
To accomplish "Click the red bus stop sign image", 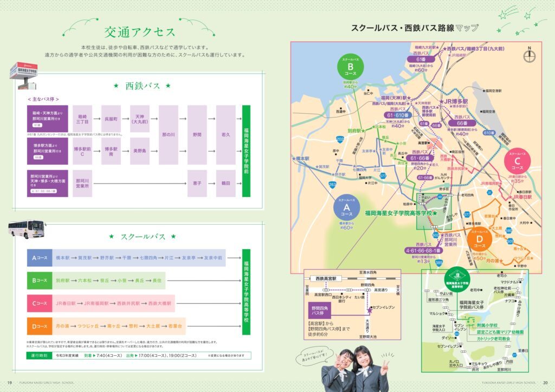I will click(24, 75).
